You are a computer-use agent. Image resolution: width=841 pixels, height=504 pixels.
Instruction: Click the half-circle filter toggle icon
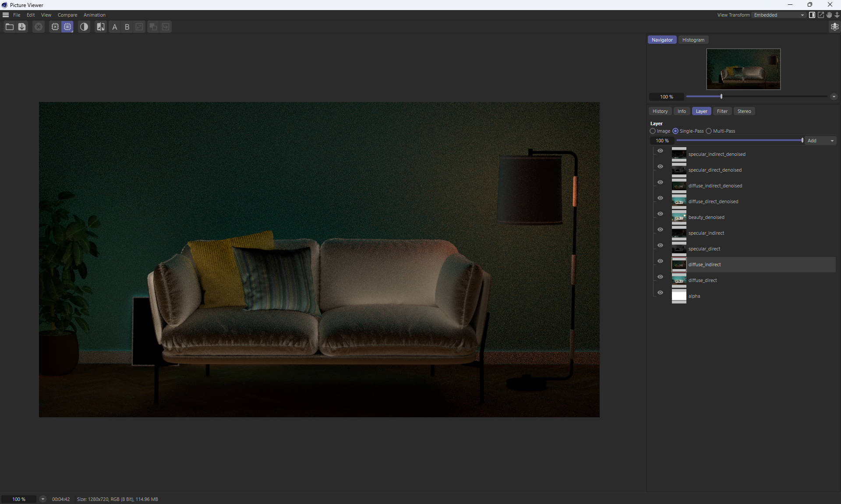[84, 27]
